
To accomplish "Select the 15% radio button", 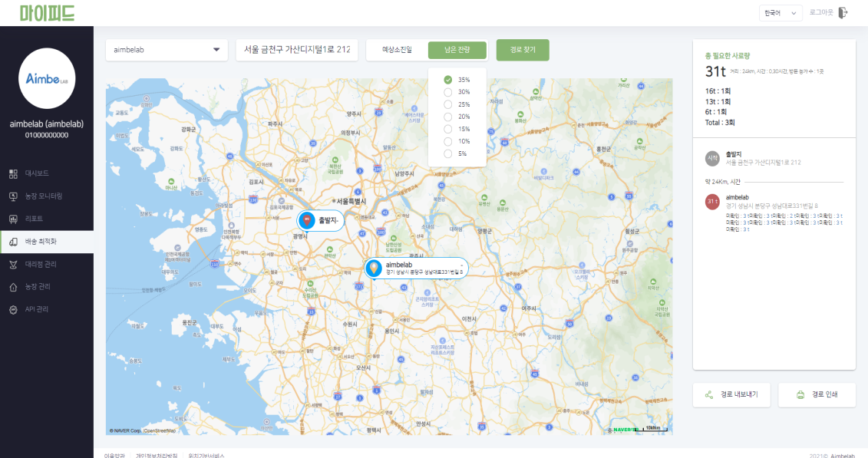I will click(x=448, y=129).
